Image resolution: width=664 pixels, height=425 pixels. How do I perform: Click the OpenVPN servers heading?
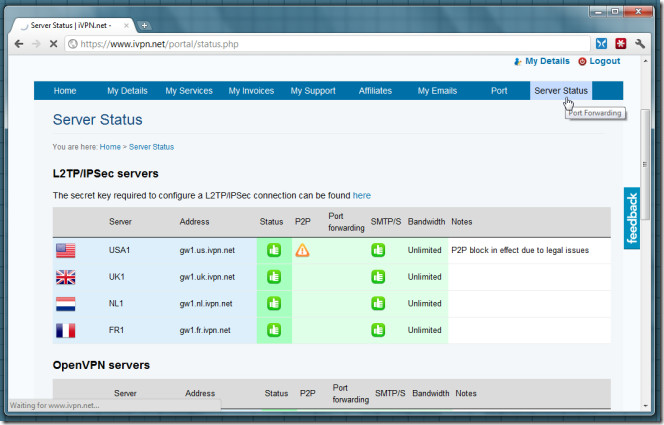[101, 365]
